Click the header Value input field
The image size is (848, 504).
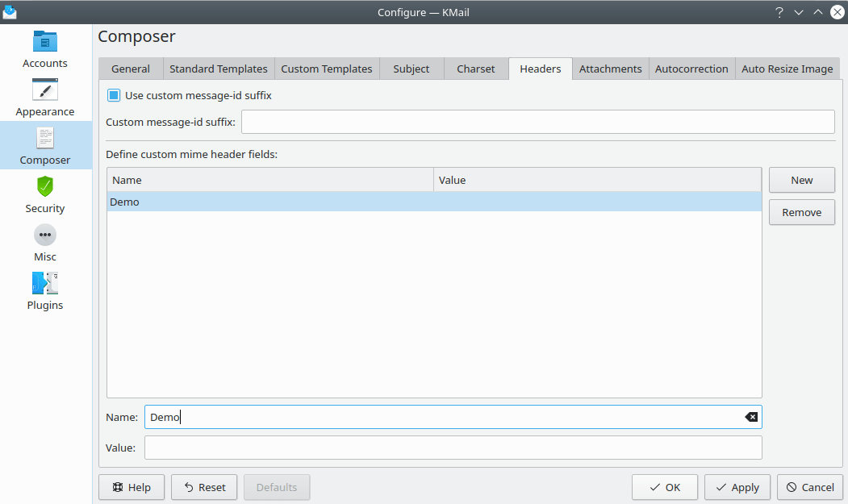[453, 448]
